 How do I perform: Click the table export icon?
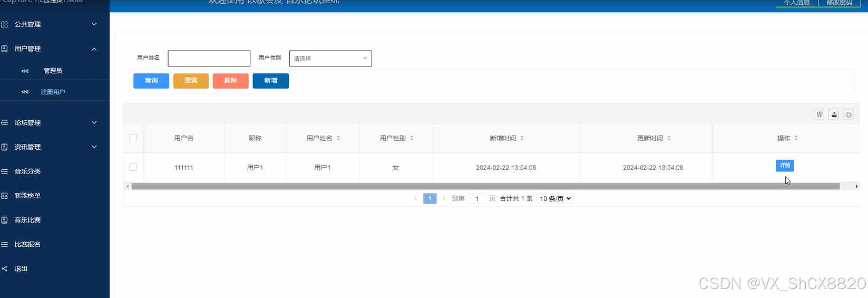pos(834,114)
